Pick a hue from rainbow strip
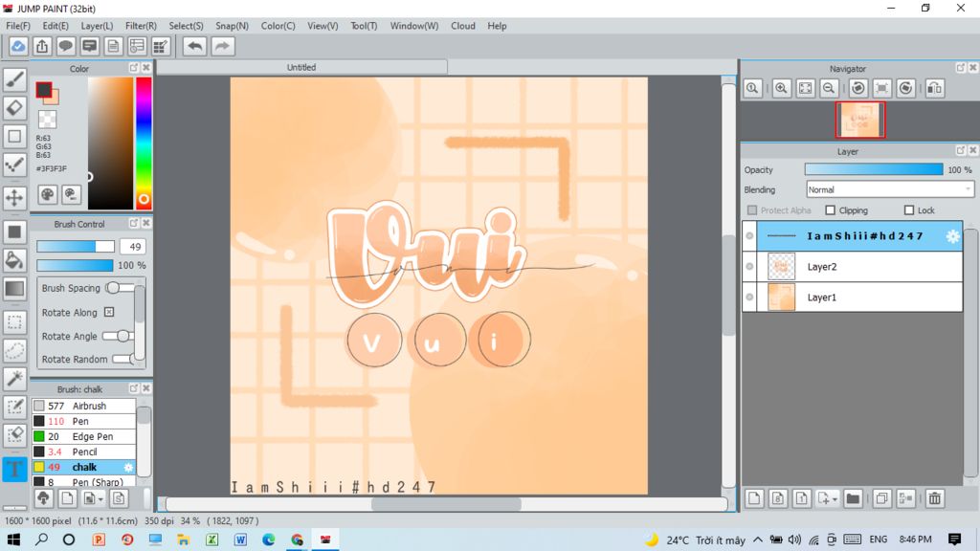This screenshot has width=980, height=551. (144, 143)
